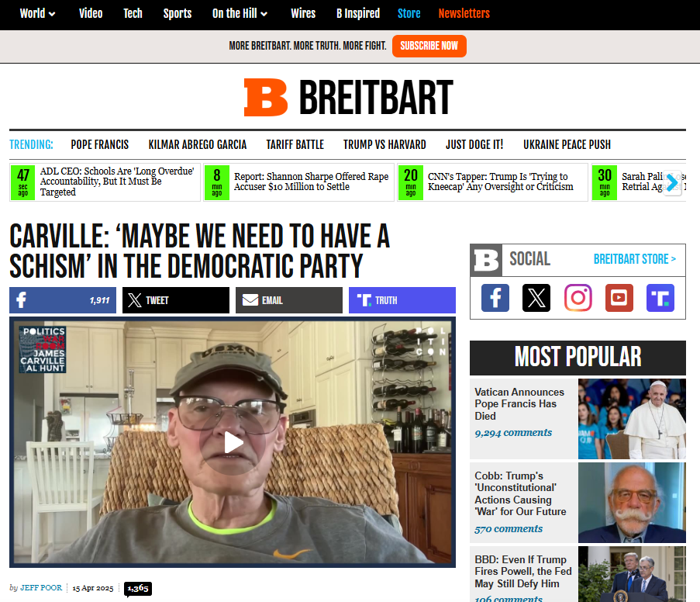The width and height of the screenshot is (700, 602).
Task: Open the Sarah Palin retrial ticker headline
Action: click(643, 182)
